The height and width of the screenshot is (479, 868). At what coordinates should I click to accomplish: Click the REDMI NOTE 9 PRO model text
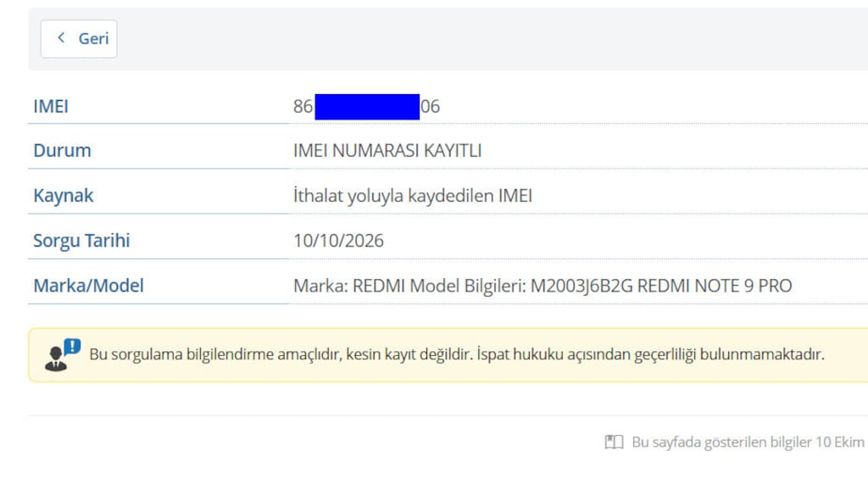[x=715, y=286]
